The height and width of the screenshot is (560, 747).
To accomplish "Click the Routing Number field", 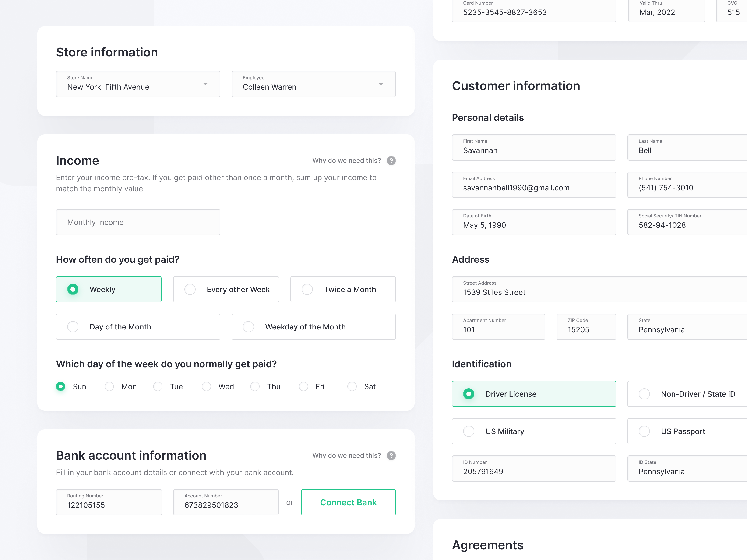I will (109, 502).
